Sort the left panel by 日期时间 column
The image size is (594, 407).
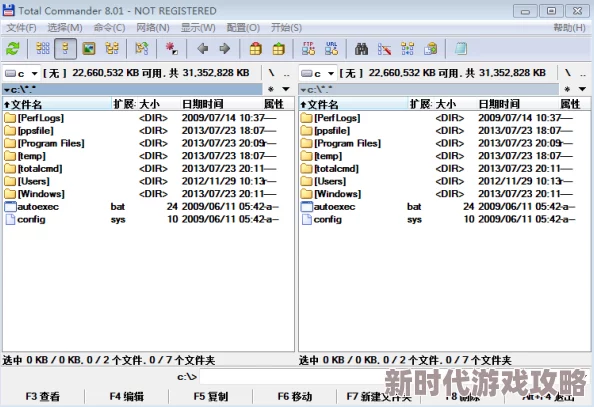click(222, 104)
